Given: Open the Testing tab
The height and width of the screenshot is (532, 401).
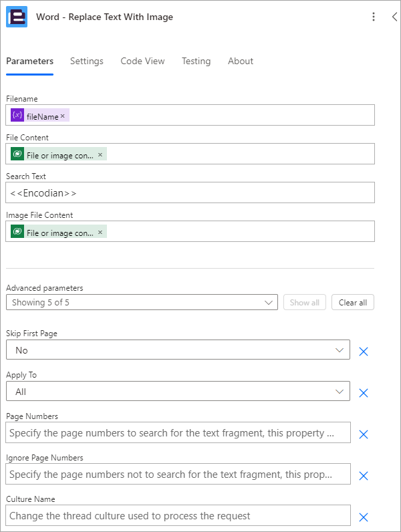Looking at the screenshot, I should (196, 61).
